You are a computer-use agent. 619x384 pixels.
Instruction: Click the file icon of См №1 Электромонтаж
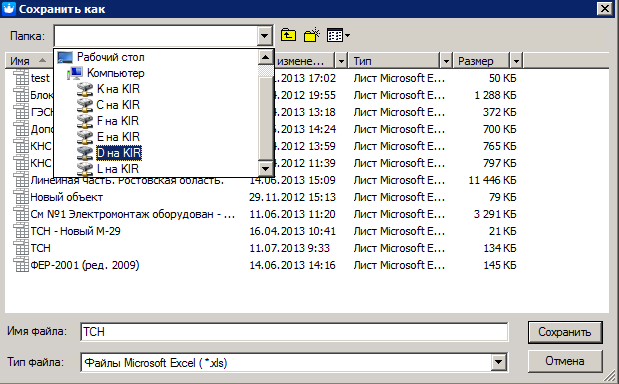(x=21, y=214)
